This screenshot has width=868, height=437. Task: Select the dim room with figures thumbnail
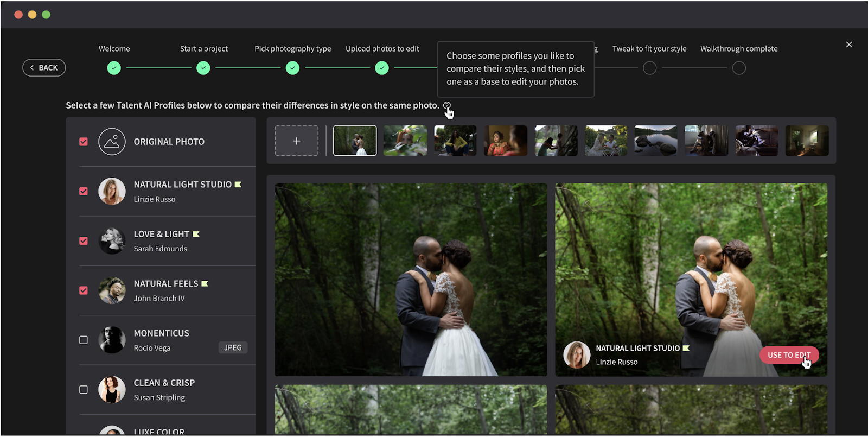[x=706, y=141]
